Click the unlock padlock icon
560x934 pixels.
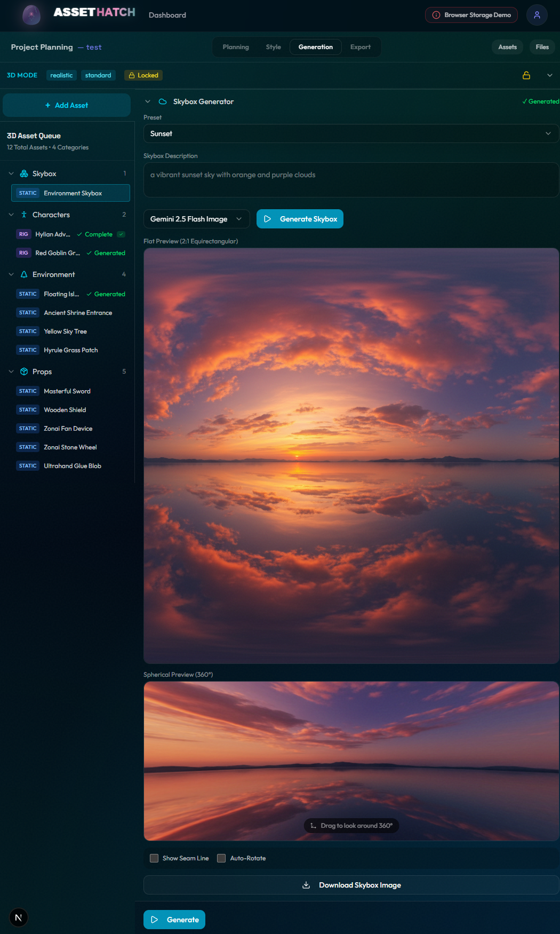(526, 75)
